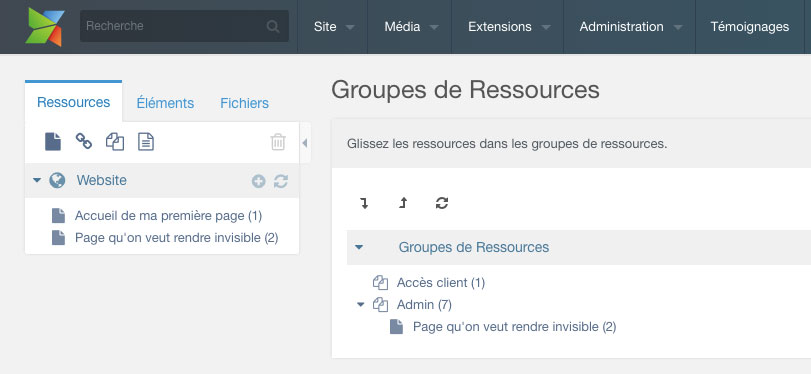The image size is (811, 374).
Task: Click the Glissez les ressources instruction text
Action: [507, 144]
